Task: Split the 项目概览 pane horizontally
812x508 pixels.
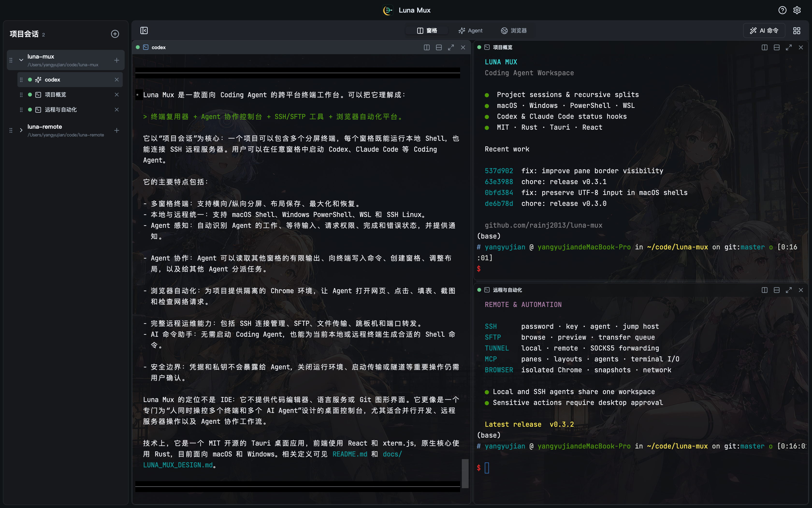Action: click(776, 47)
